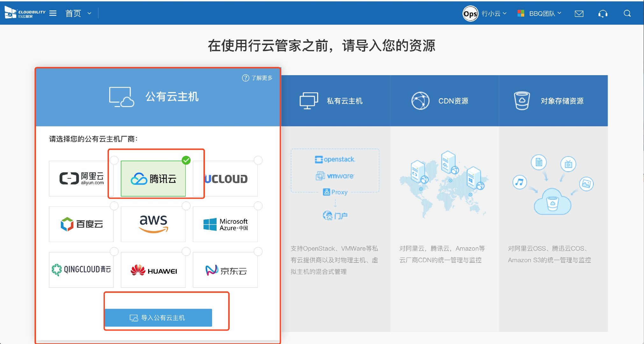Click the Cloudbility logo
Screen dimensions: 644x344
(x=25, y=13)
